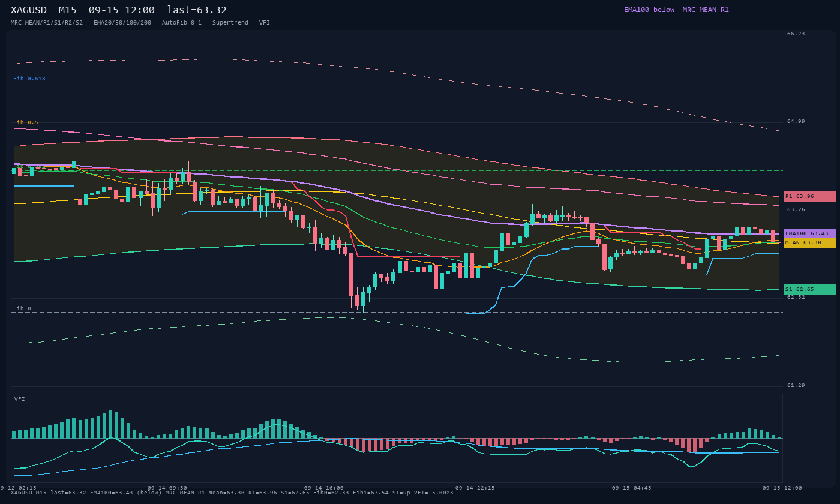Click the 'AutoFib 0-1' legend entry

click(x=182, y=23)
